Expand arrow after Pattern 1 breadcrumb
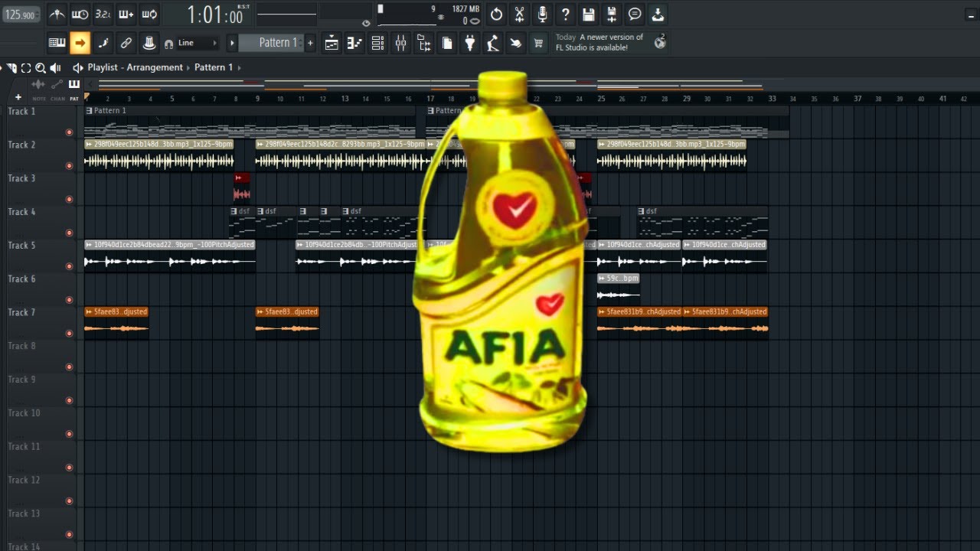980x551 pixels. pos(239,67)
